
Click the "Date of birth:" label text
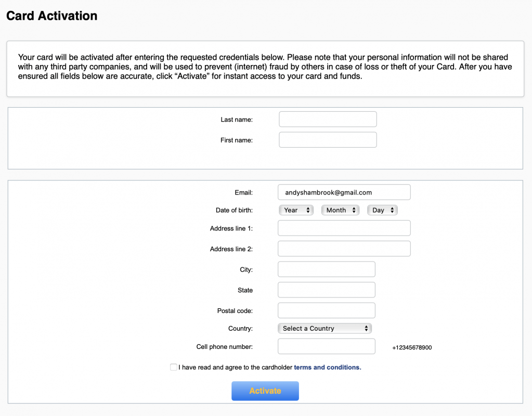pos(234,210)
